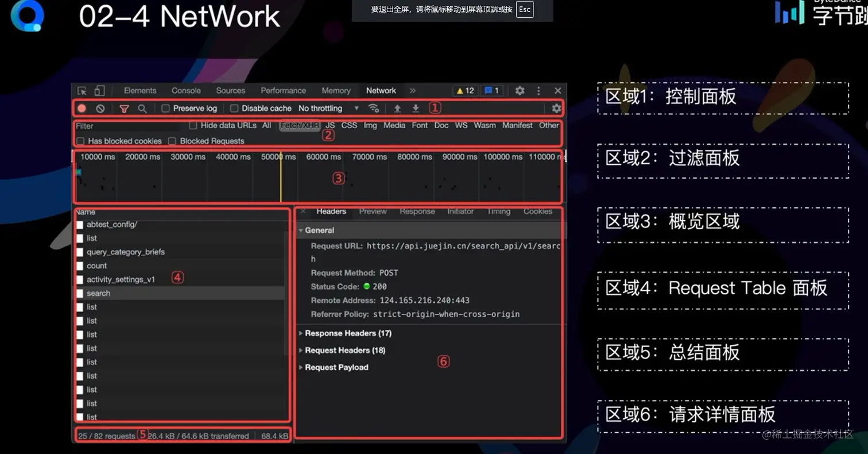The height and width of the screenshot is (454, 868).
Task: Open network search with the magnifier icon
Action: [142, 108]
